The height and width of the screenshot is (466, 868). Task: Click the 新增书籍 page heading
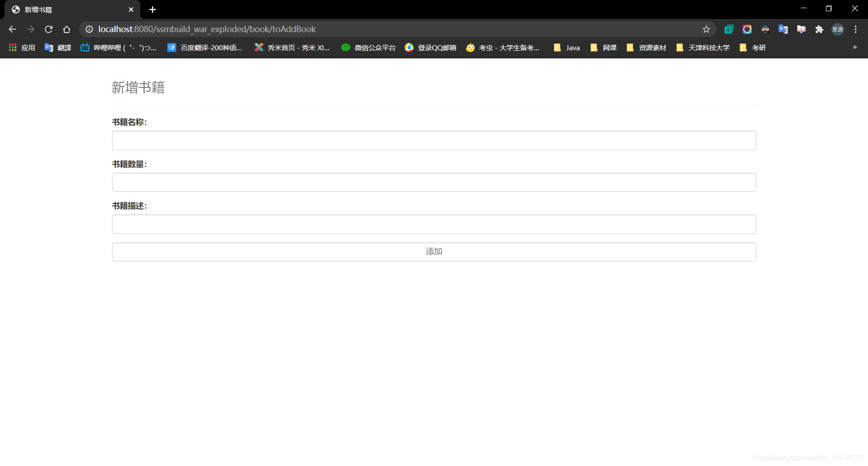click(x=138, y=87)
